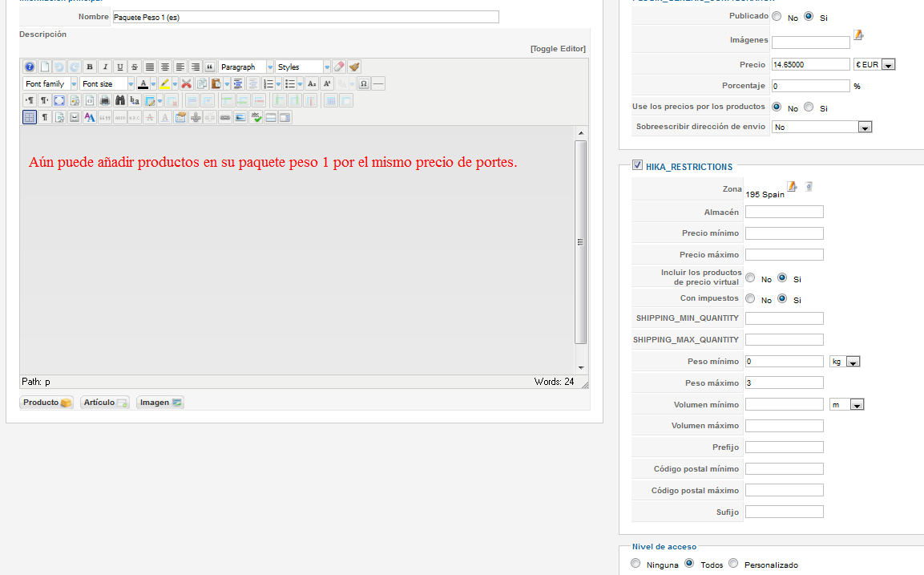Viewport: 924px width, 575px height.
Task: Copy selection with copy icon
Action: click(202, 83)
